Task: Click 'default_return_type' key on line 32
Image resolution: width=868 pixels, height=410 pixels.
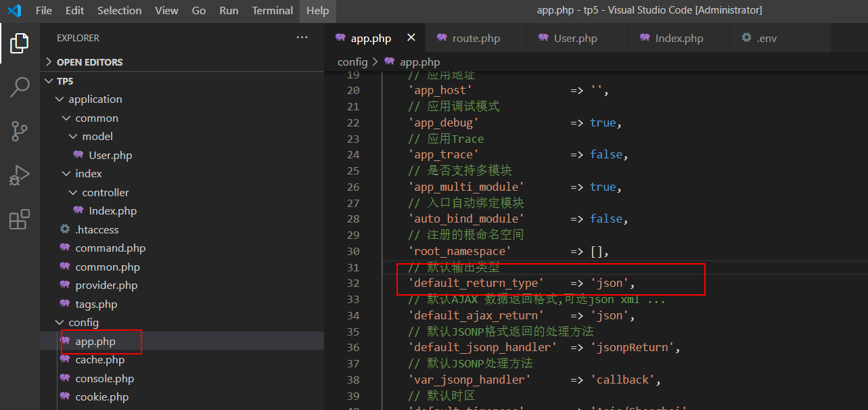Action: pyautogui.click(x=476, y=283)
